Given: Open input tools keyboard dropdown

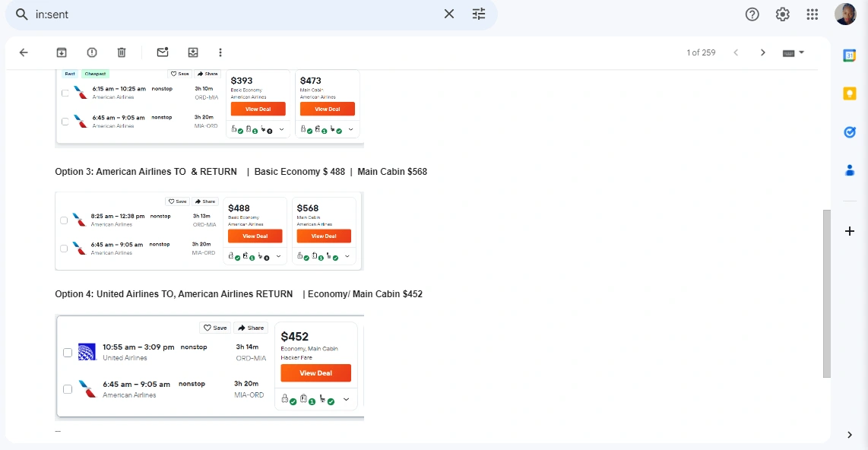Looking at the screenshot, I should 793,52.
